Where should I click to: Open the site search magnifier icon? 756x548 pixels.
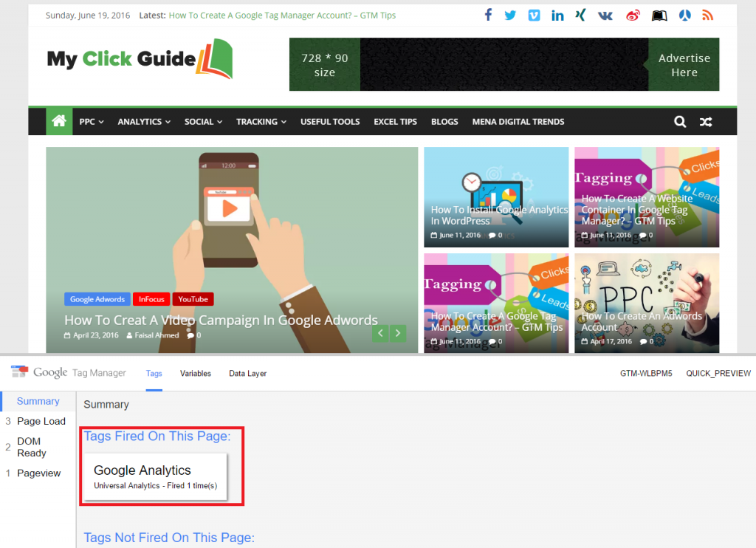point(680,122)
